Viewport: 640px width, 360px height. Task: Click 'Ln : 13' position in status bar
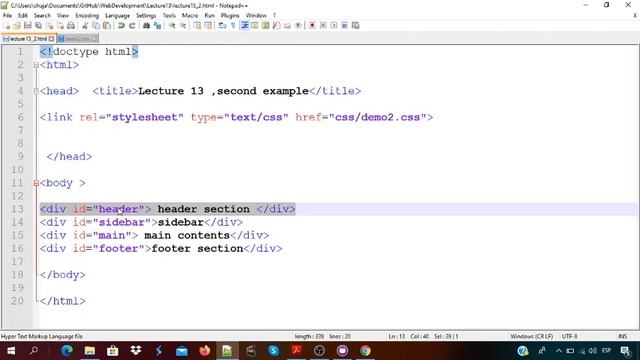396,337
